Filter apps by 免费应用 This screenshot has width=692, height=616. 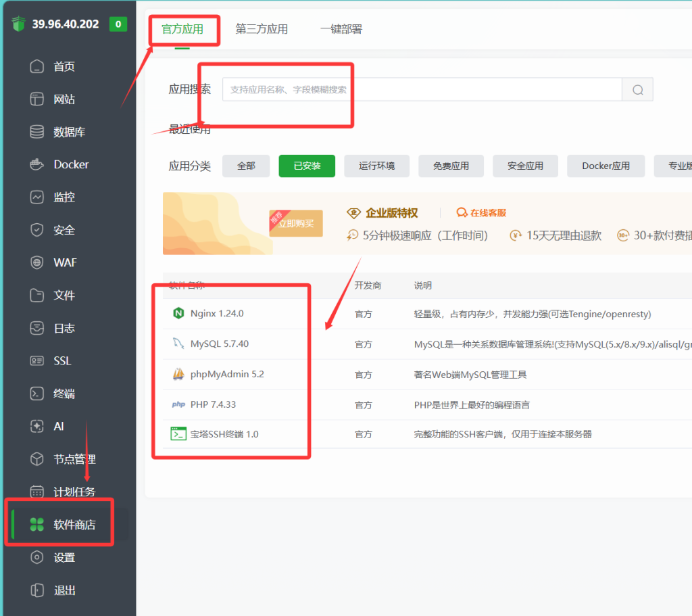(x=451, y=166)
